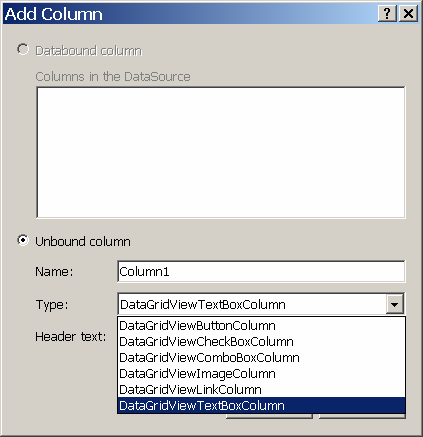The image size is (423, 437).
Task: Click the Columns in the DataSource label
Action: (113, 77)
